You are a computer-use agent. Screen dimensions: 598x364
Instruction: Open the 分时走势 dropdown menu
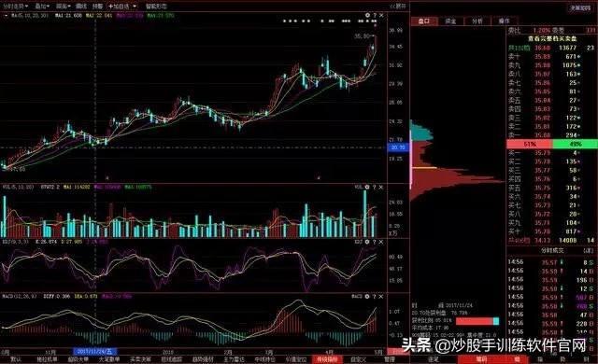[x=16, y=7]
